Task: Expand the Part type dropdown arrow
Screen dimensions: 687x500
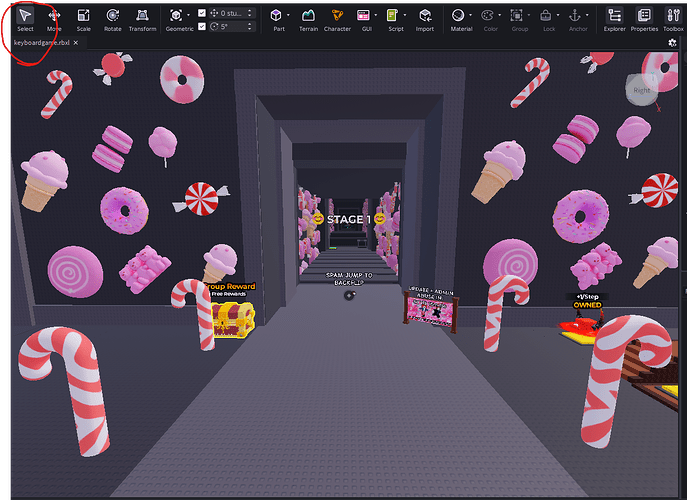Action: coord(288,15)
